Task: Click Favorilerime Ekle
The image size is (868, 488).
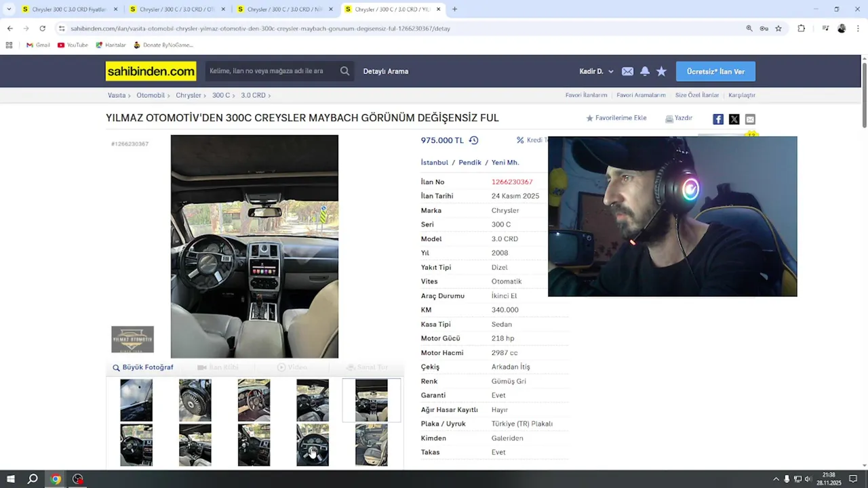Action: (616, 118)
